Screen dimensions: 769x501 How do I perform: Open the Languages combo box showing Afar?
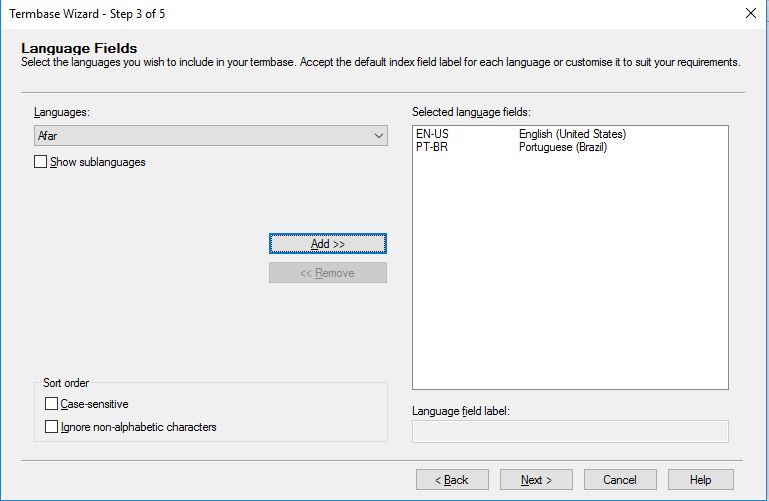200,135
